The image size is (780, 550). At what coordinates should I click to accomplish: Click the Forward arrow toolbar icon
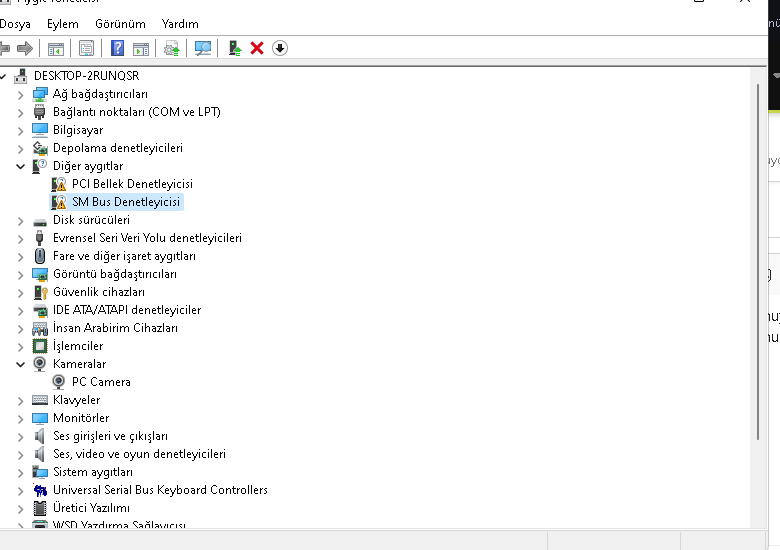click(x=25, y=48)
